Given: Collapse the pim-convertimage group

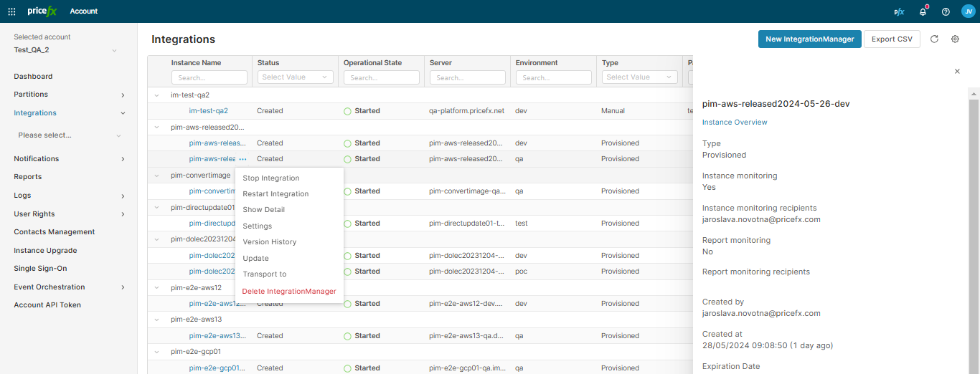Looking at the screenshot, I should coord(157,176).
